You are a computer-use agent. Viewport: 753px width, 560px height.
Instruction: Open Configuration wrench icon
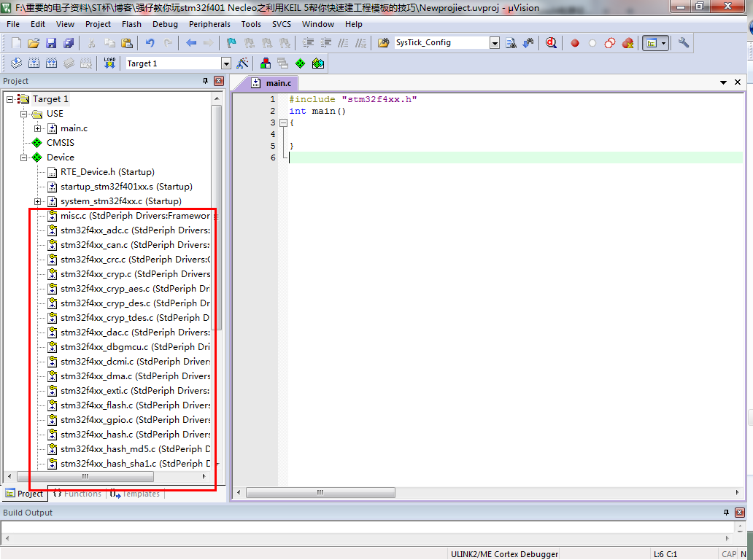(x=684, y=43)
